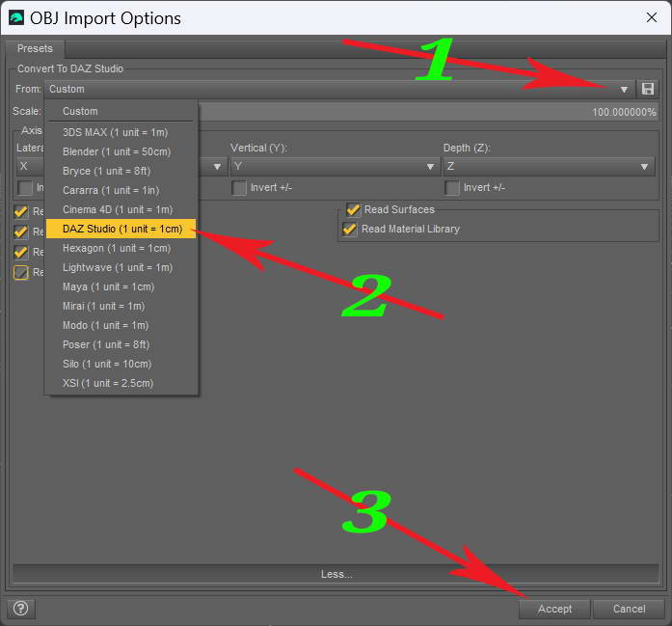Save the current preset via floppy icon
The image size is (672, 626).
pos(648,89)
